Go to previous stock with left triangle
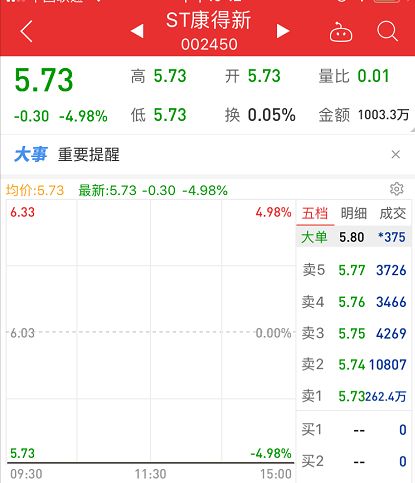Screen dimensions: 415x483 (137, 31)
